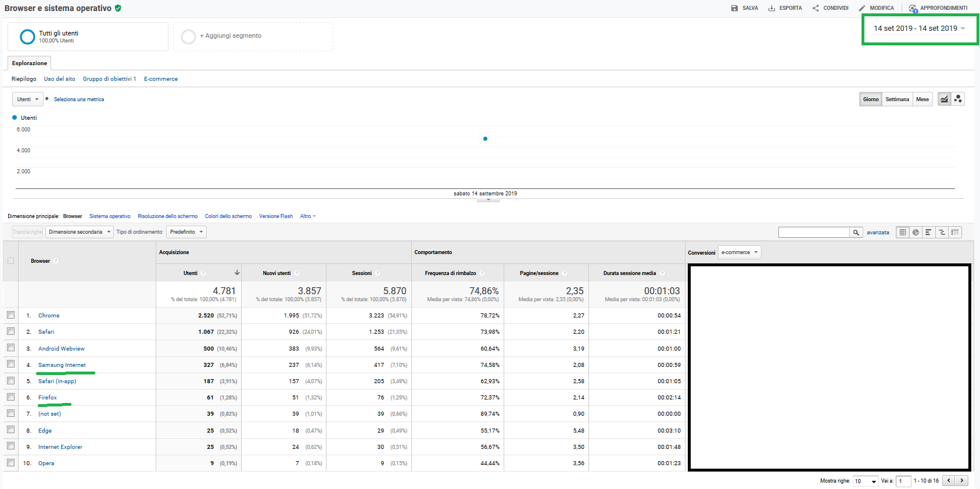This screenshot has width=980, height=489.
Task: Select the Esplorazione tab
Action: (x=30, y=63)
